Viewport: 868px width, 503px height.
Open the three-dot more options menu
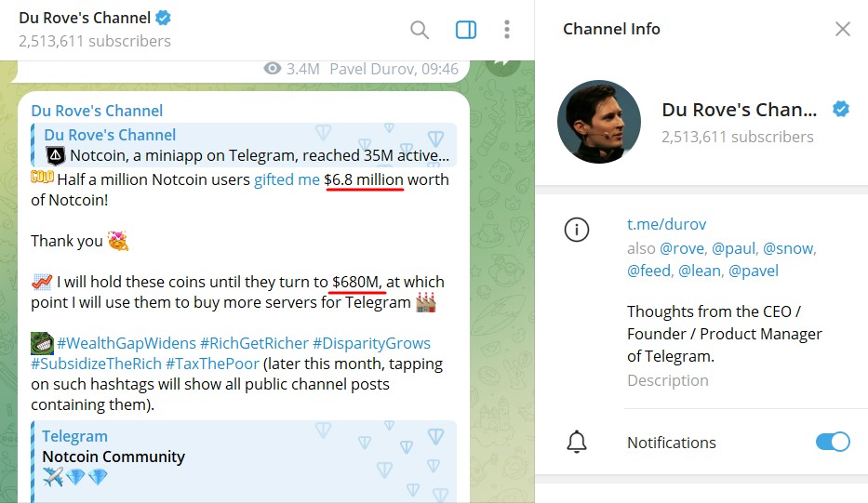click(507, 30)
